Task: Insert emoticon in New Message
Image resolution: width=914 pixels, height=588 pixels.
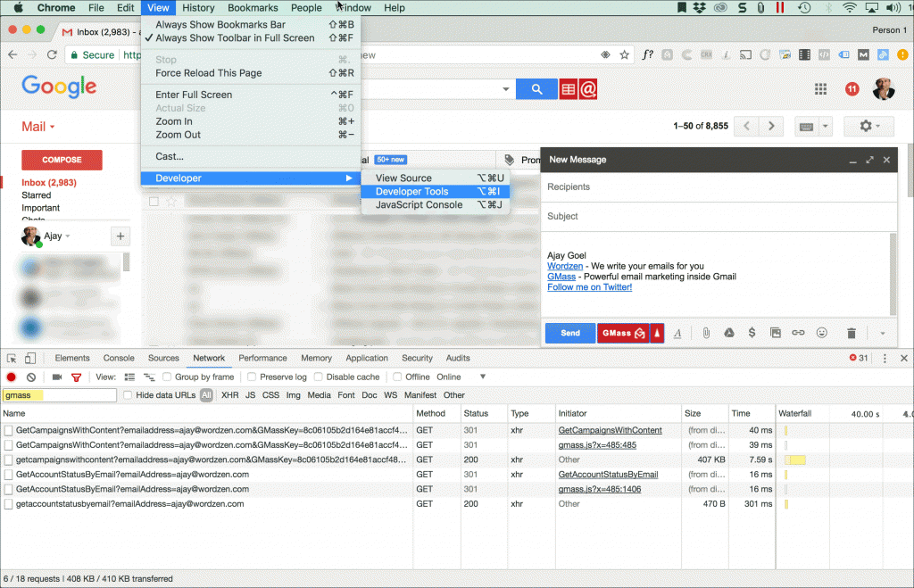Action: click(x=822, y=333)
